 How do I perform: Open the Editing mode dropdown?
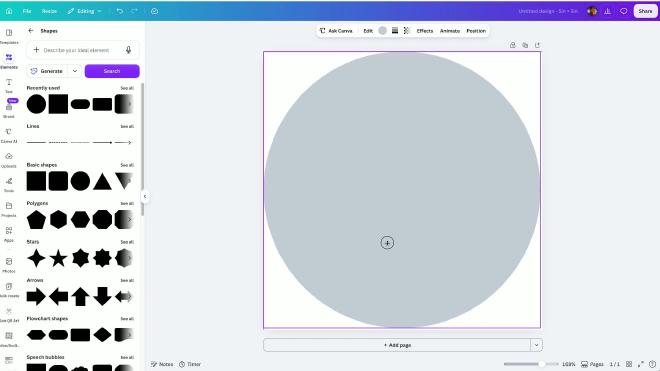click(x=84, y=11)
